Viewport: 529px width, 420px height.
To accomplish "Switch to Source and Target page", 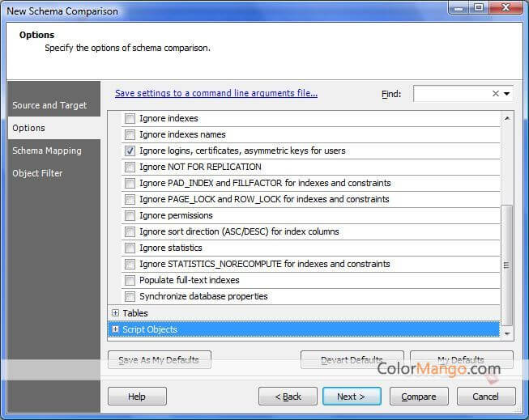I will 49,105.
